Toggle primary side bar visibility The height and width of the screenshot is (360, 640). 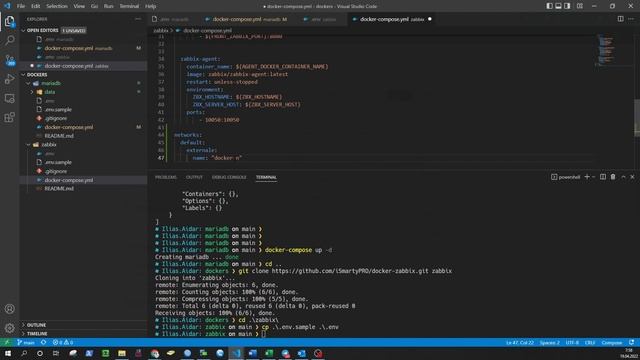click(549, 6)
